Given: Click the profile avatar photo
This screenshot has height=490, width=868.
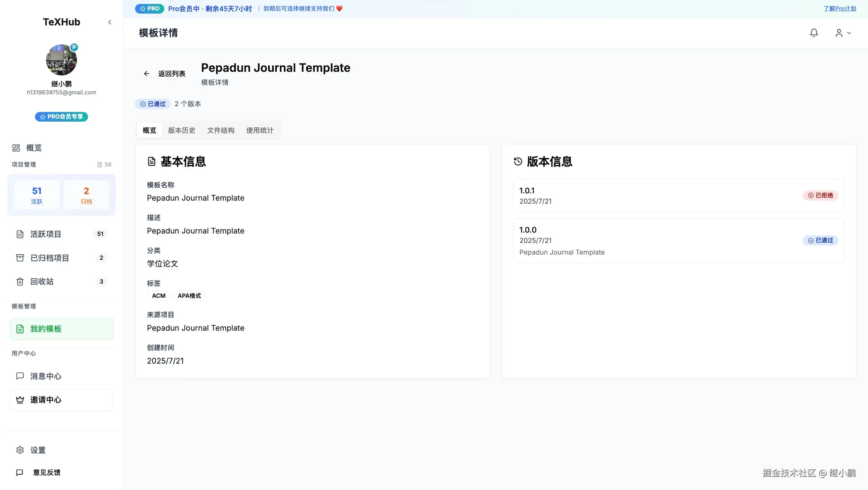Looking at the screenshot, I should pyautogui.click(x=61, y=60).
